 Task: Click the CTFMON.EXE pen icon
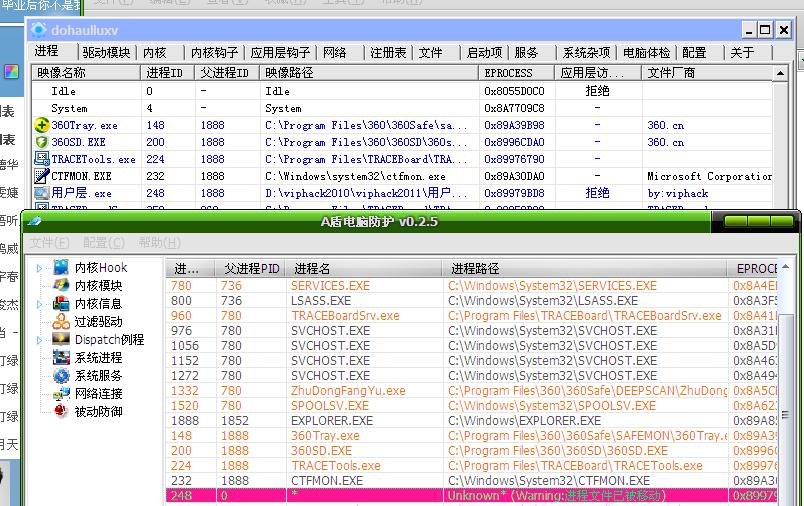(42, 176)
